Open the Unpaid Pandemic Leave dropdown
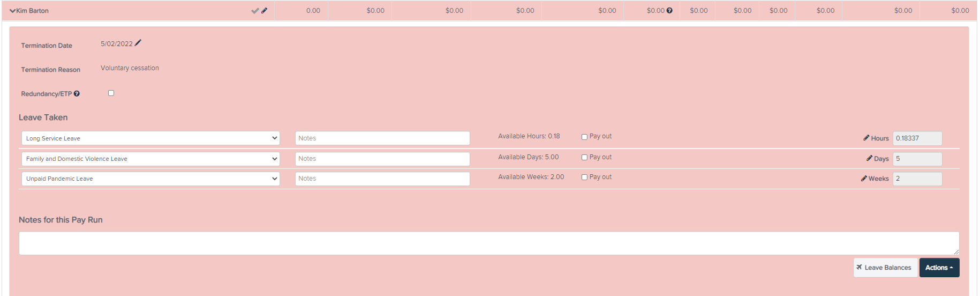This screenshot has height=296, width=980. click(150, 179)
